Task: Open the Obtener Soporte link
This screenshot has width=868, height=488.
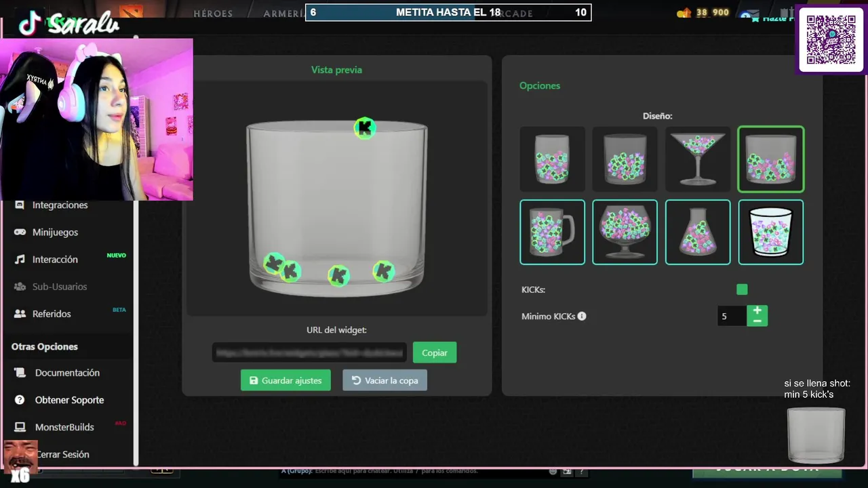Action: point(69,400)
